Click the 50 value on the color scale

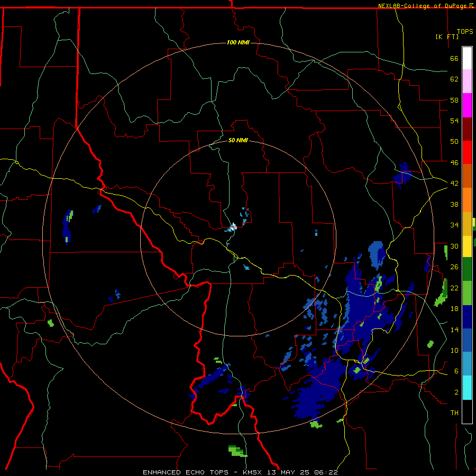[454, 142]
